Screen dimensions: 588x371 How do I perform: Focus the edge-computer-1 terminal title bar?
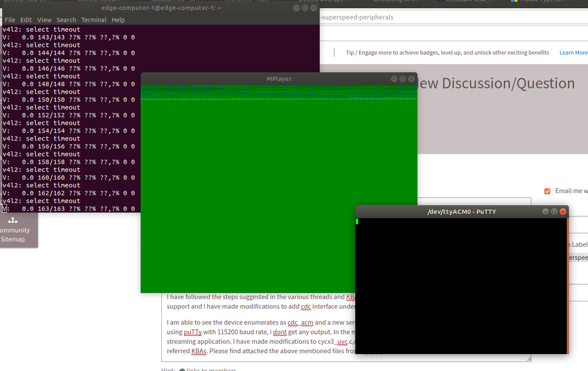tap(161, 8)
